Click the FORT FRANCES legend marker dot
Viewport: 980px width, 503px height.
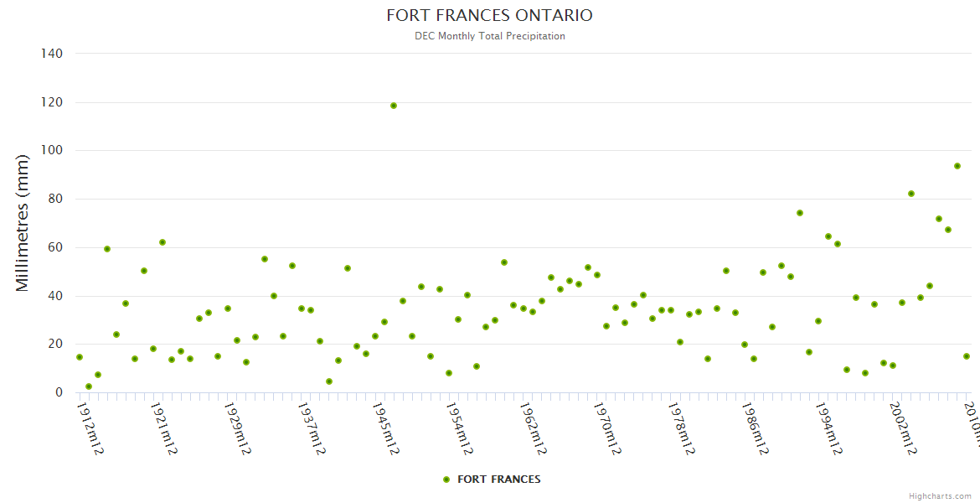tap(446, 480)
